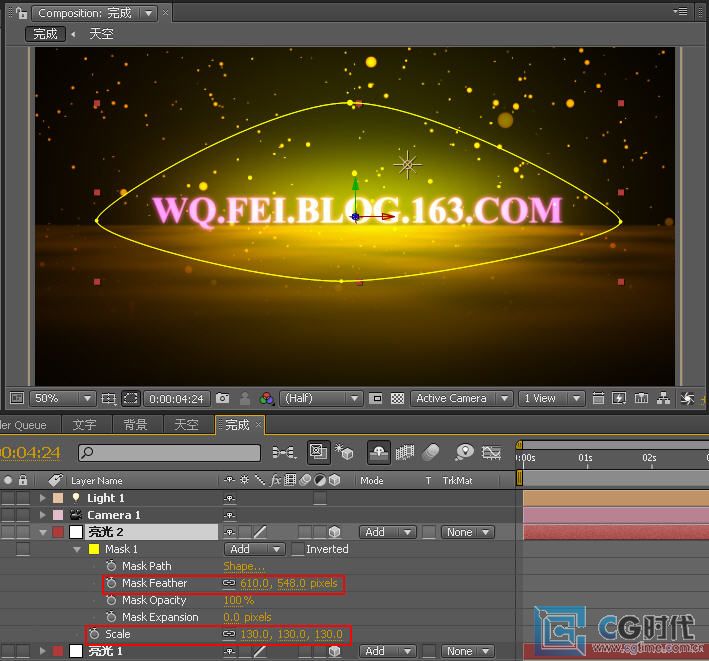Screen dimensions: 709x661
Task: Toggle Mask Expansion stopwatch
Action: pos(111,617)
